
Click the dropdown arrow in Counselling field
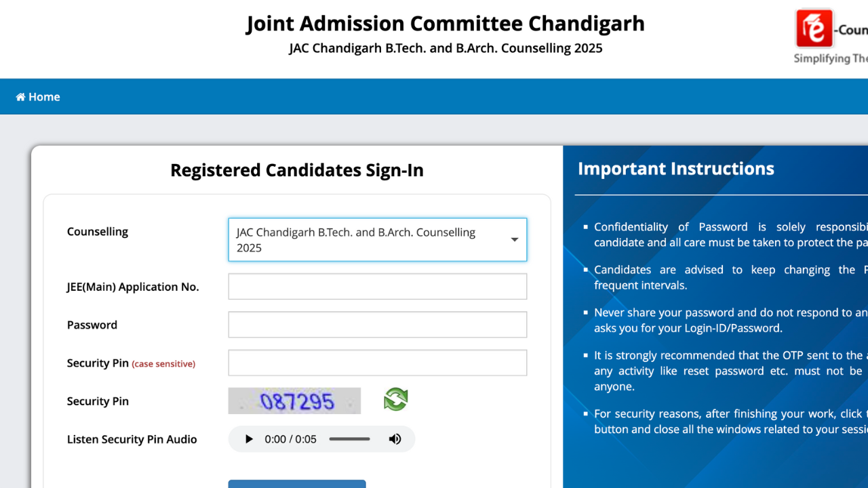(515, 240)
